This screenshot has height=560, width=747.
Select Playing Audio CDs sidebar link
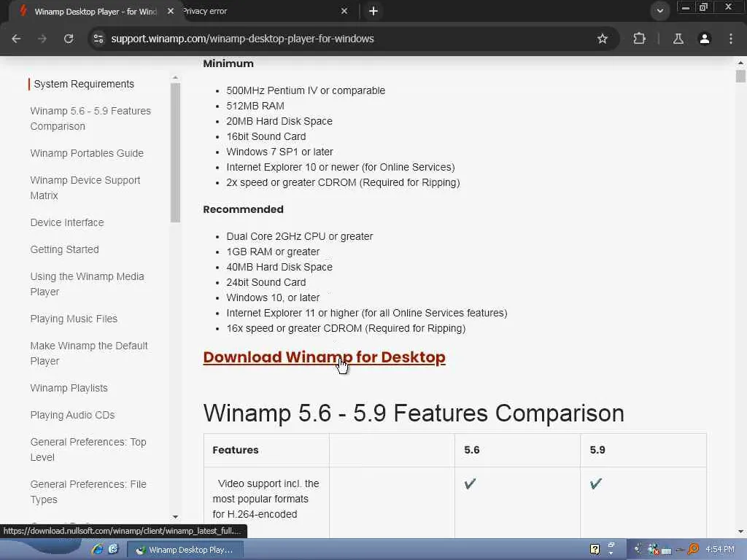tap(72, 415)
